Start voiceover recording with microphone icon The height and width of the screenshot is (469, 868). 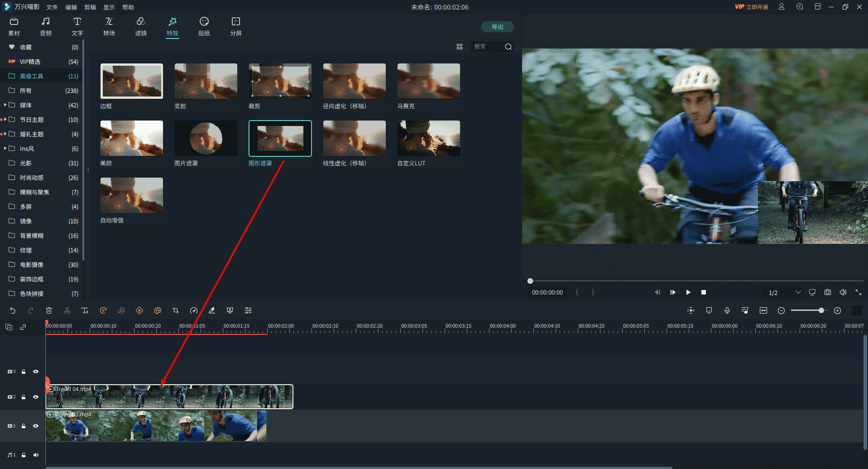pyautogui.click(x=727, y=310)
